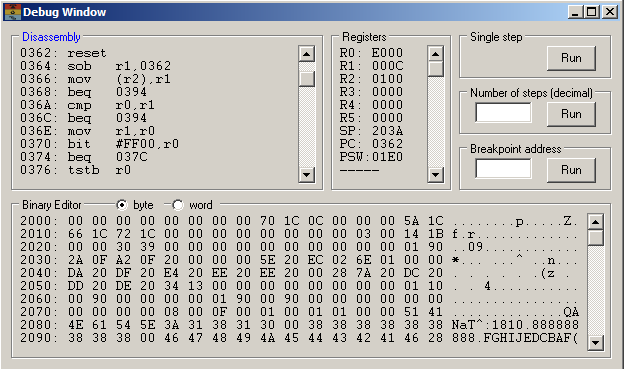This screenshot has height=369, width=624.
Task: Minimize the Debug Window
Action: (x=575, y=12)
